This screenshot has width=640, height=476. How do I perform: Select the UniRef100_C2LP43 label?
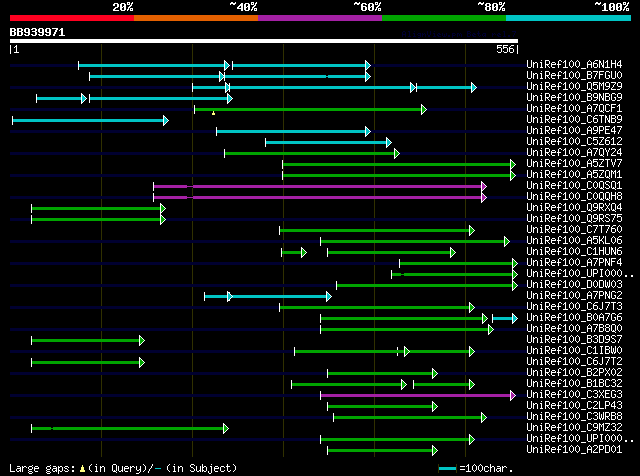point(574,406)
